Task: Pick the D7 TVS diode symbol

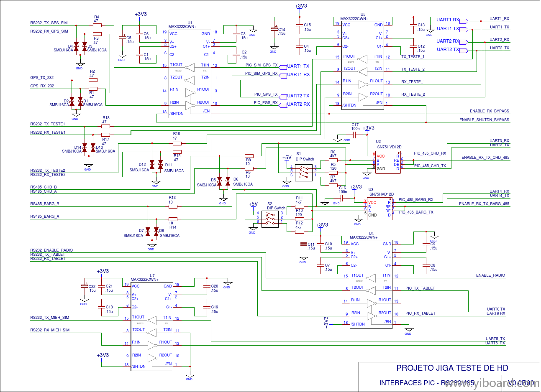Action: tap(148, 232)
